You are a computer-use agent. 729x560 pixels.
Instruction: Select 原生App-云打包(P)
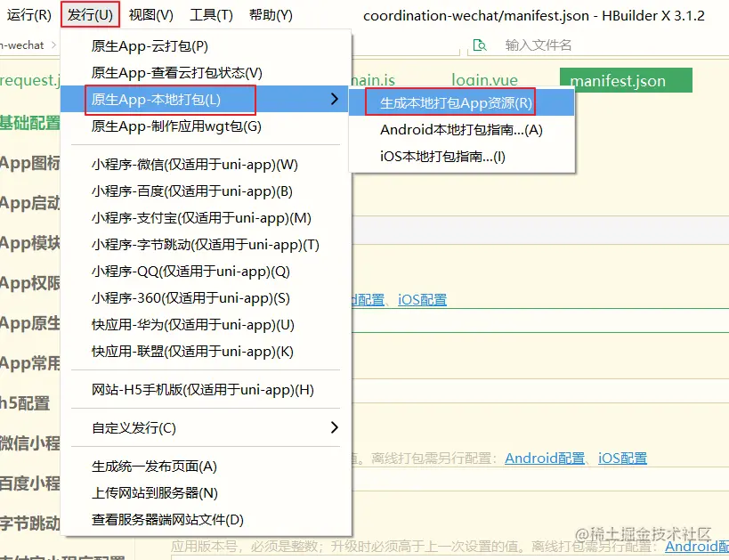(206, 46)
